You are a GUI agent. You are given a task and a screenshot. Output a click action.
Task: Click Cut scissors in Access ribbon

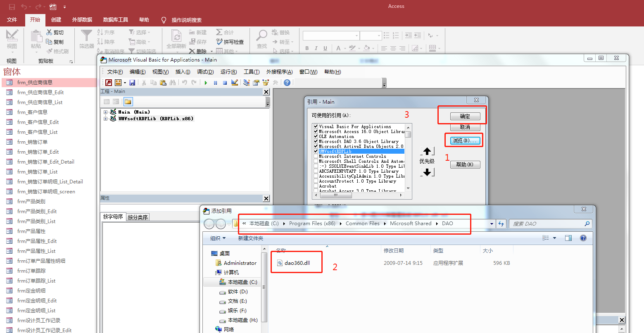pyautogui.click(x=55, y=32)
